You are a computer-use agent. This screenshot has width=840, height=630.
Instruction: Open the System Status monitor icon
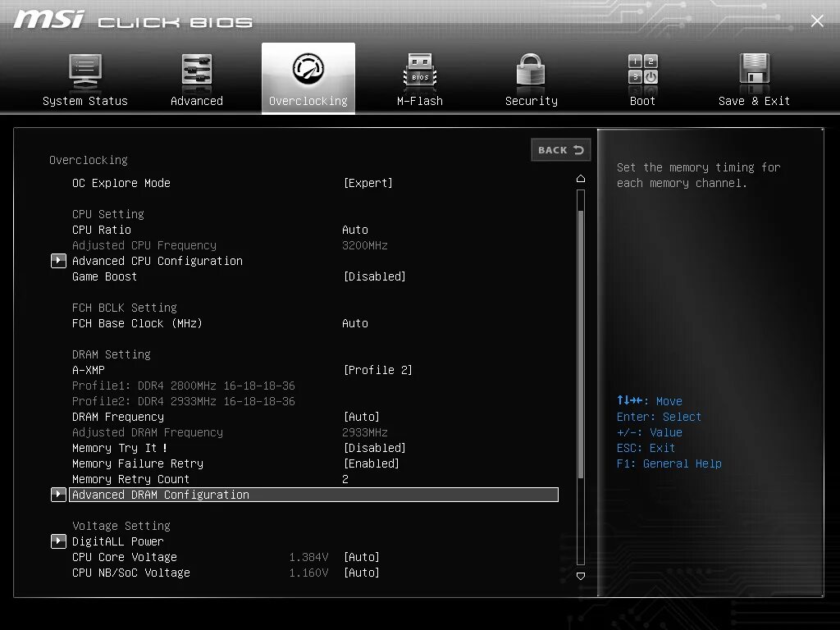85,71
